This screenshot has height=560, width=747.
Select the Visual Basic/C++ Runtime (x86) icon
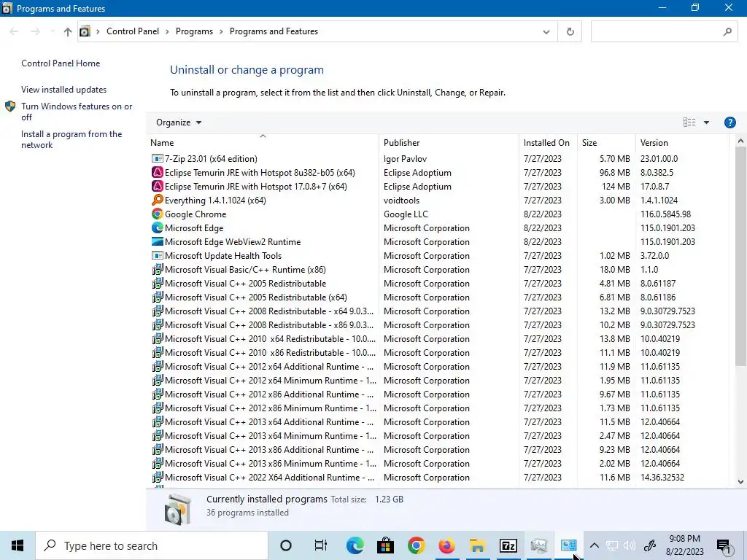(158, 269)
